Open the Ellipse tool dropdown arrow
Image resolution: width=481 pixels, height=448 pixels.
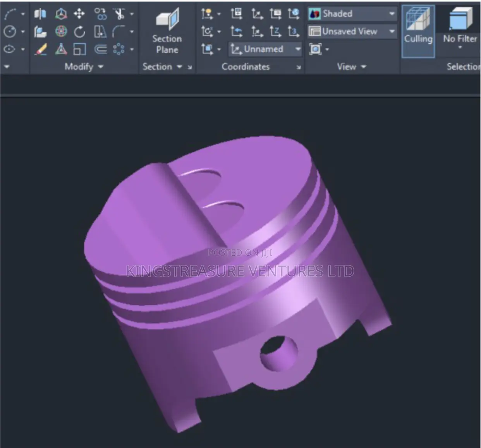pyautogui.click(x=23, y=49)
